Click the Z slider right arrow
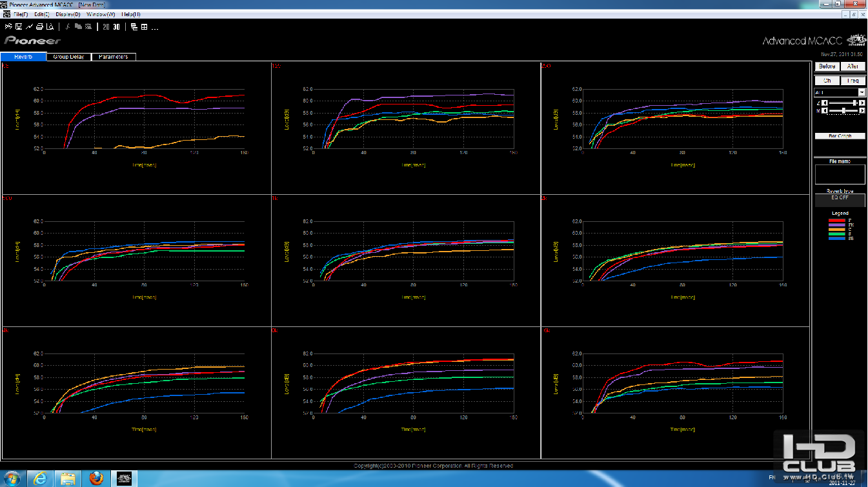The image size is (868, 487). click(862, 103)
